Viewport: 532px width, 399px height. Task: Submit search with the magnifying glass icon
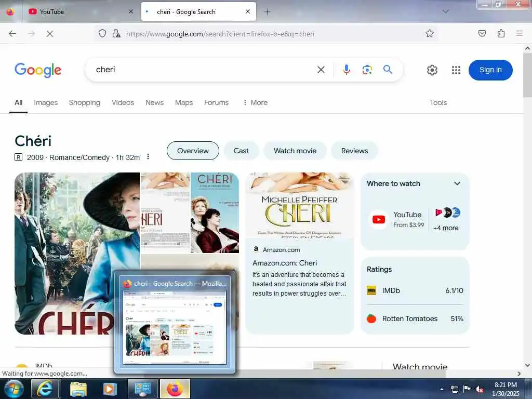tap(388, 70)
